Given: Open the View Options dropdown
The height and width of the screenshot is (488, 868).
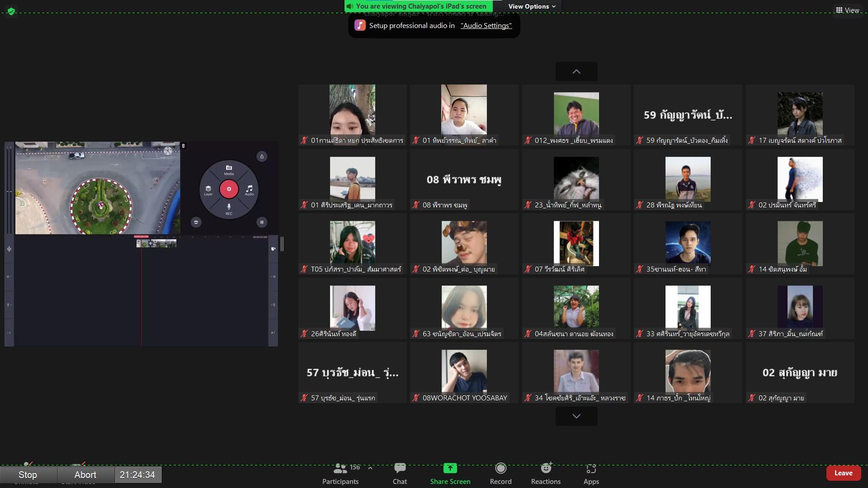Looking at the screenshot, I should 532,6.
